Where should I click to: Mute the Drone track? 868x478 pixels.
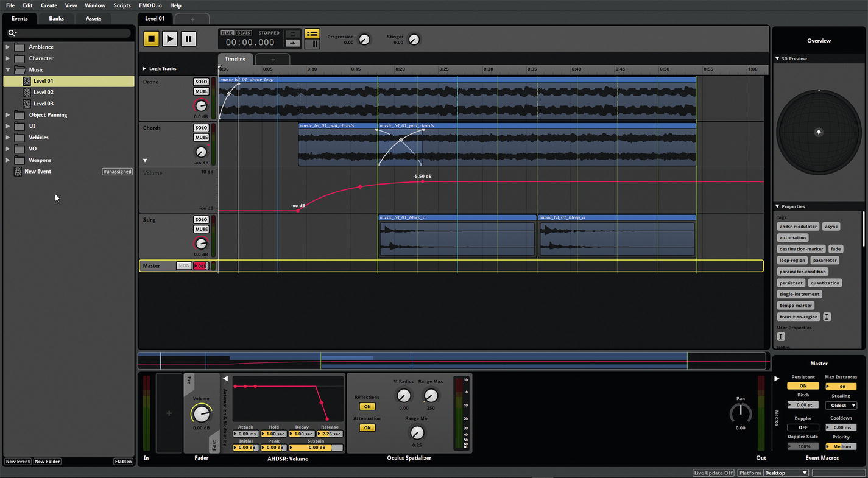click(201, 91)
